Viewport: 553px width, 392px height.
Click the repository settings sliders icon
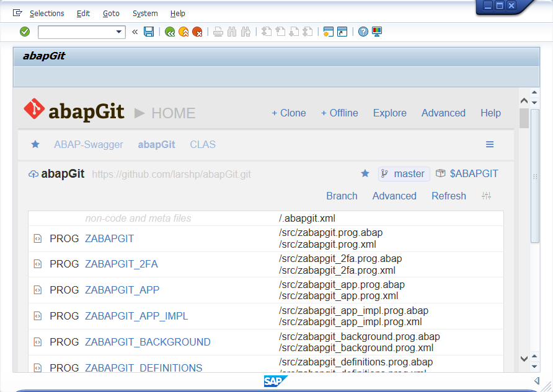tap(486, 196)
